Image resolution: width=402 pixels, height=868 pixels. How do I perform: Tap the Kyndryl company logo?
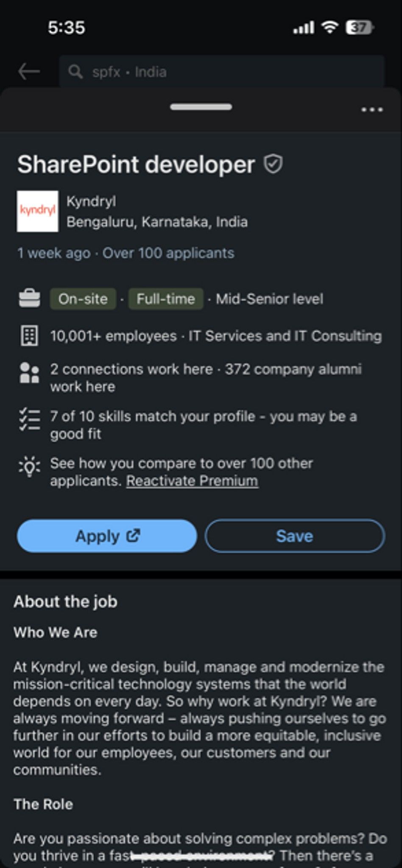[37, 211]
